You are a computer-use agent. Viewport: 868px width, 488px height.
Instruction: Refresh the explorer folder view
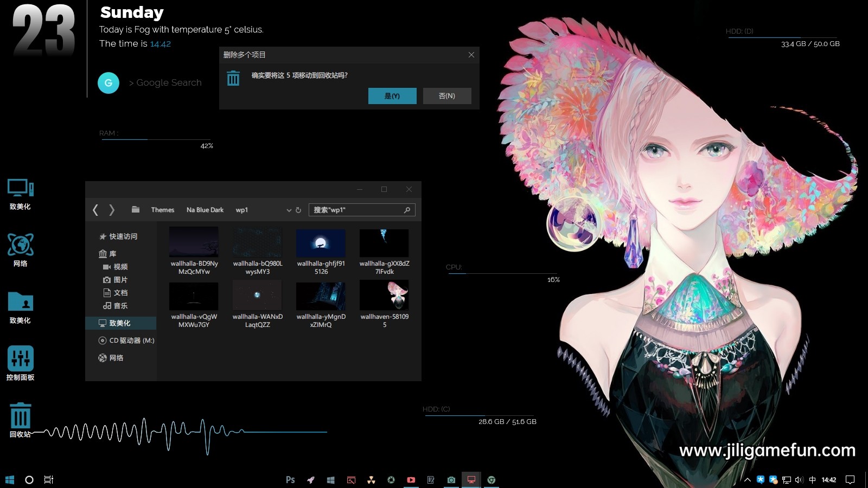click(298, 210)
